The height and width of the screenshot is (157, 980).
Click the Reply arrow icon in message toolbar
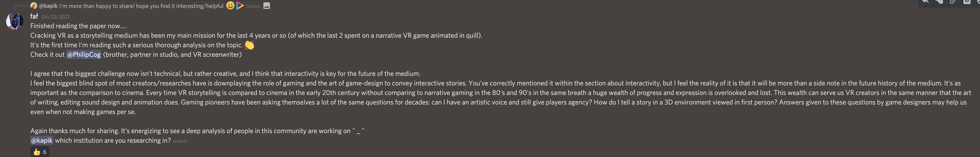click(926, 2)
